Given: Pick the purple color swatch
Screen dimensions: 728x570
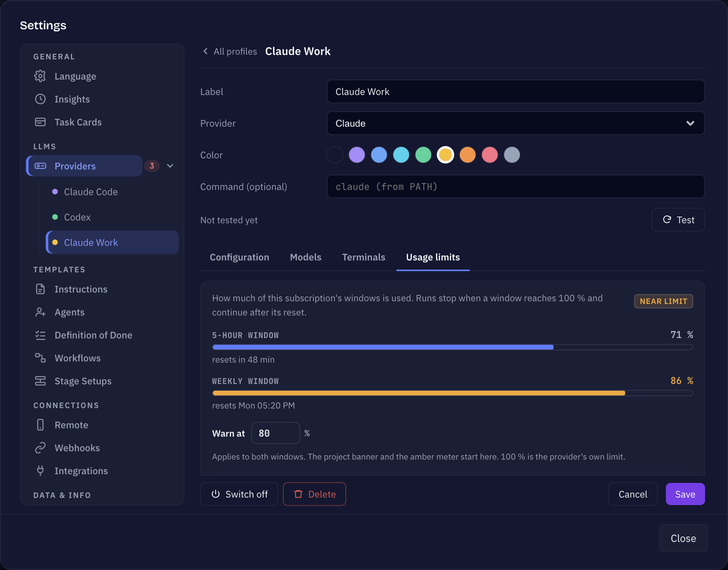Looking at the screenshot, I should (x=356, y=155).
